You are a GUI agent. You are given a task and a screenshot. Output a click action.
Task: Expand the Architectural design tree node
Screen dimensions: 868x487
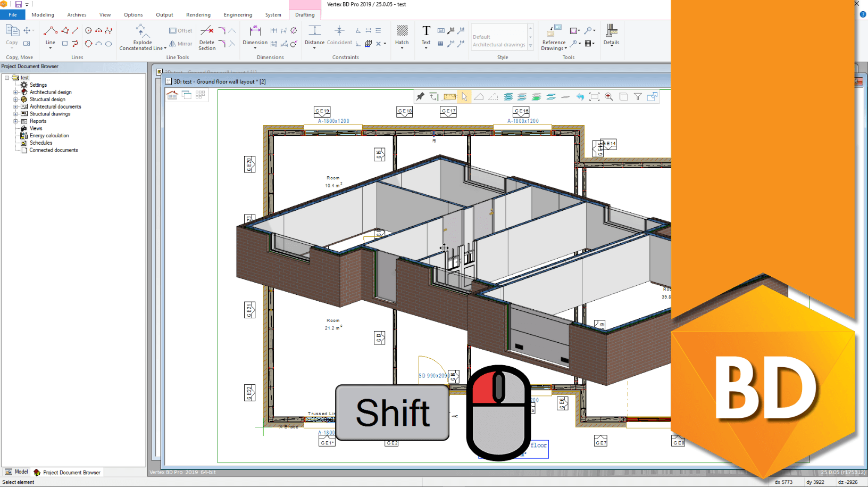(15, 92)
